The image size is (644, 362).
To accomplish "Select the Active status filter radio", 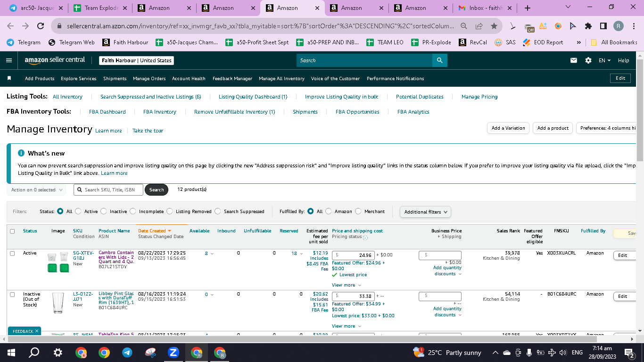I will pos(78,212).
